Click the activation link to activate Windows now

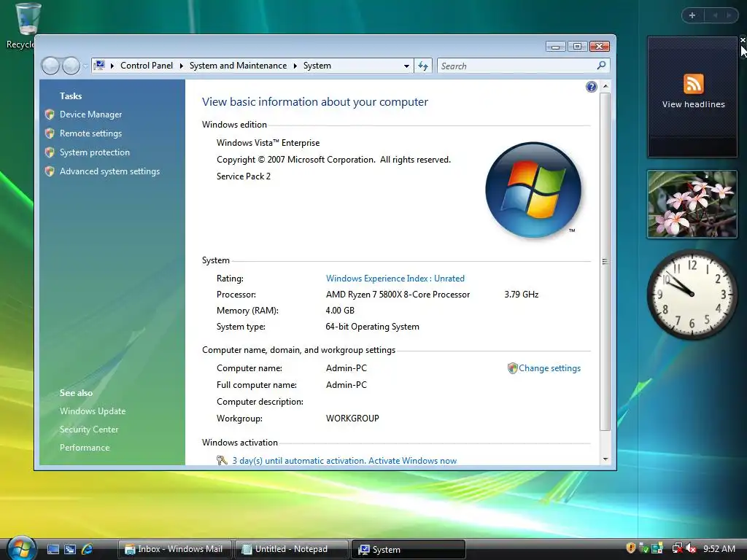(344, 461)
